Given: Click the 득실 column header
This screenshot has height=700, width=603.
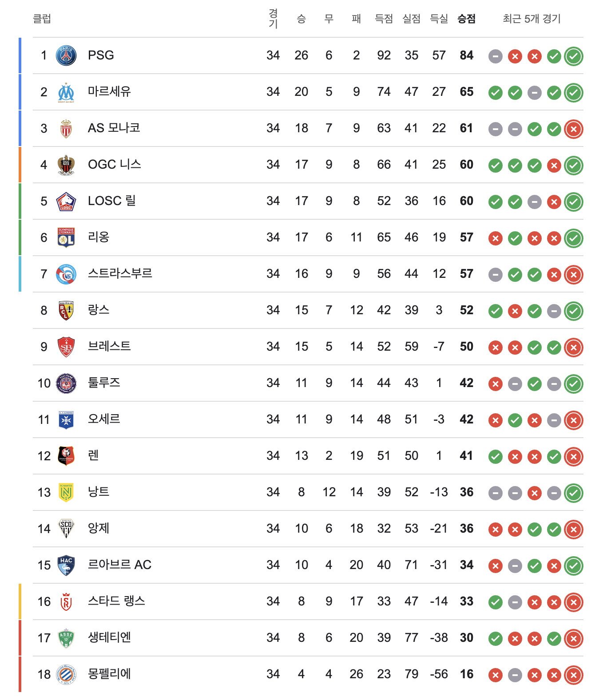Looking at the screenshot, I should coord(439,19).
